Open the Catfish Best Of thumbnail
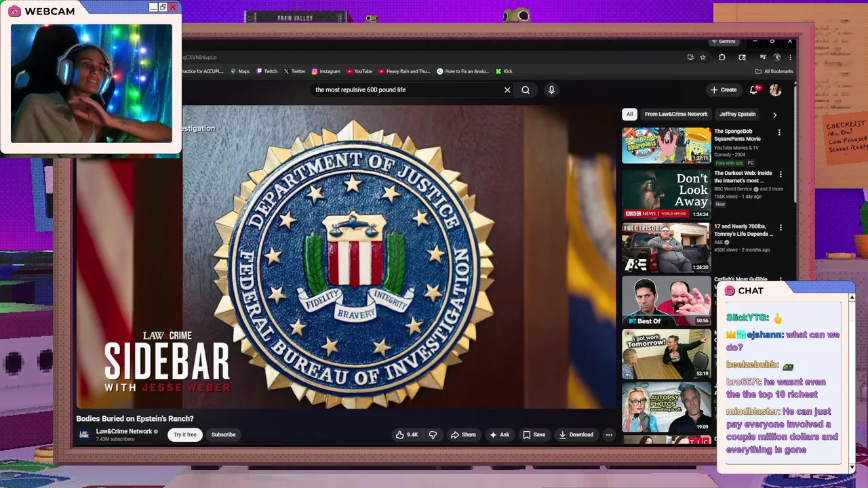Screen dimensions: 868x488 tap(666, 300)
